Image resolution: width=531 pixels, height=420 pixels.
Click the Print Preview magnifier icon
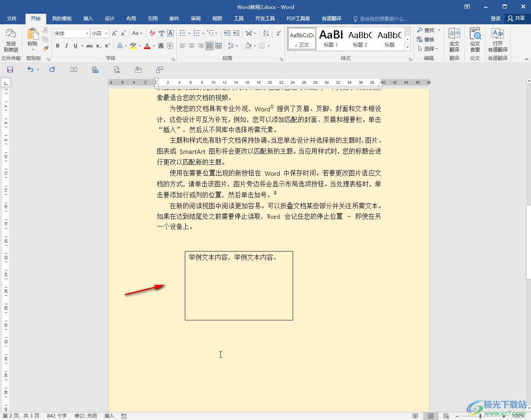click(x=117, y=70)
